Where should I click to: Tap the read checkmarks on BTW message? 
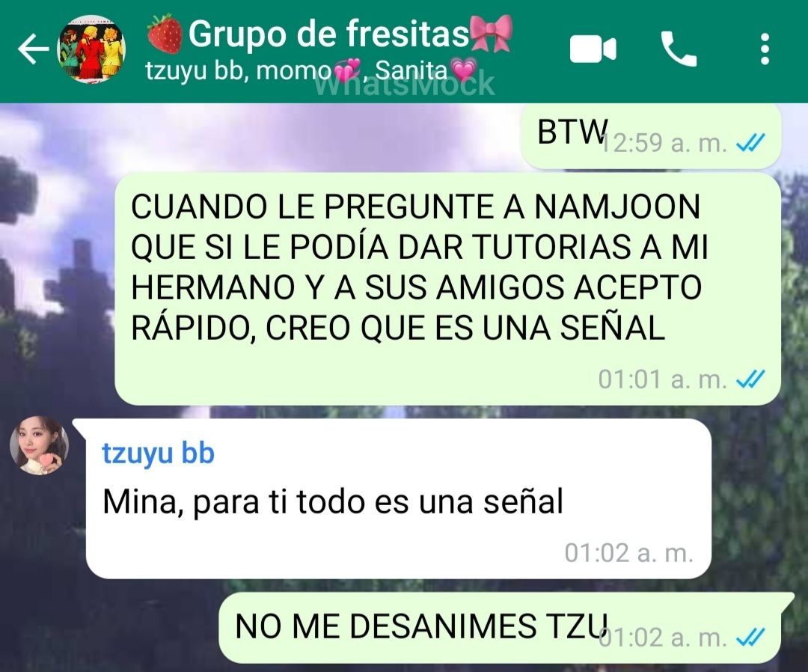point(751,143)
